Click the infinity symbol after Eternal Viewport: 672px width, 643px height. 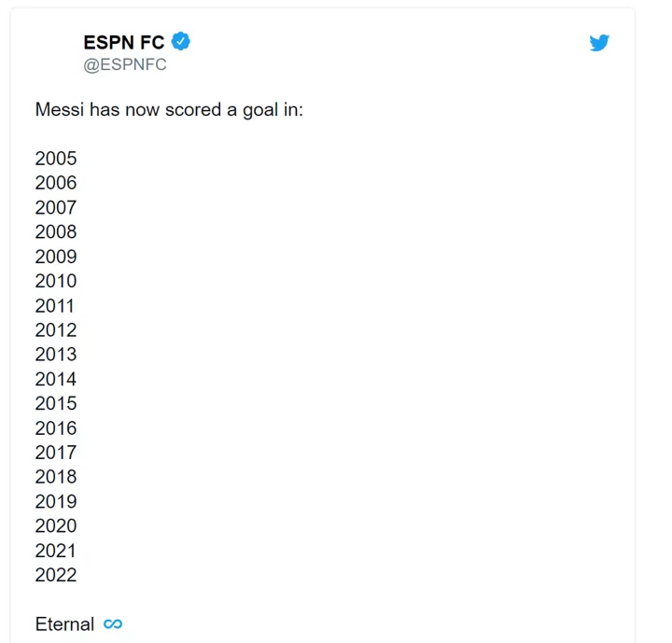(113, 624)
